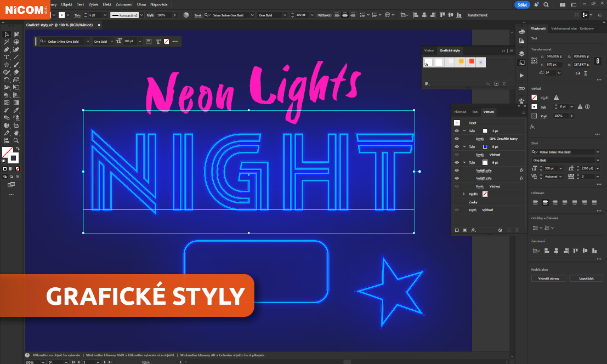Open the Objekt menu
This screenshot has width=607, height=364.
pyautogui.click(x=66, y=4)
